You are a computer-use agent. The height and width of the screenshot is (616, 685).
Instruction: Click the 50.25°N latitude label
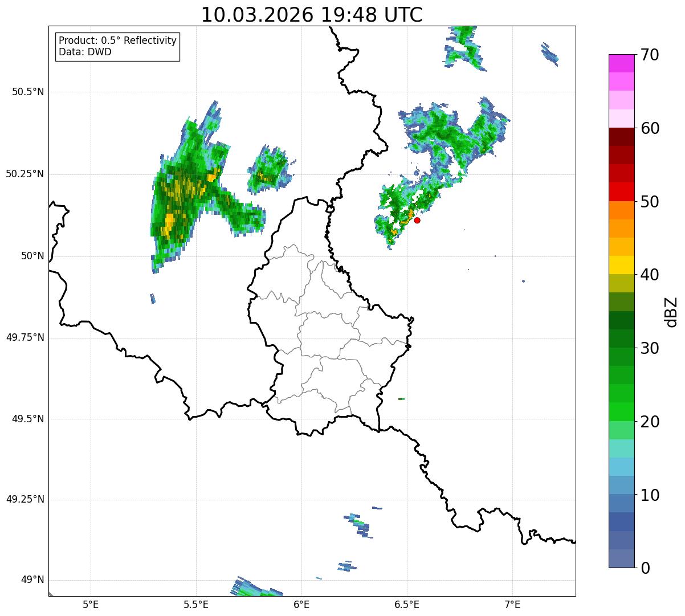point(25,174)
